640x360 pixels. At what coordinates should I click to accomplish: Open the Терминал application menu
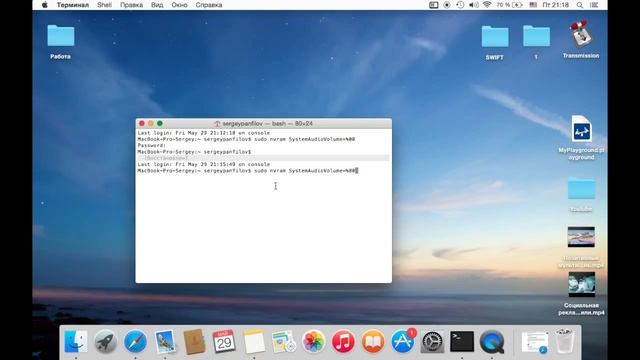click(x=73, y=5)
